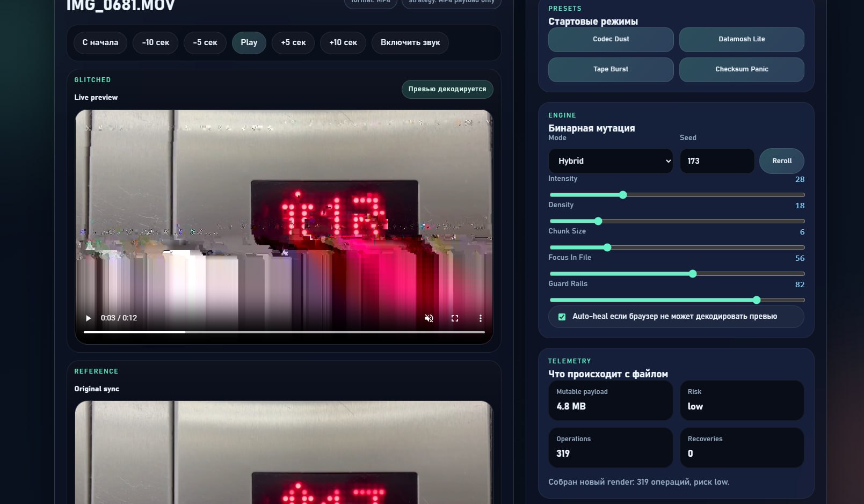Viewport: 864px width, 504px height.
Task: Click the Original sync reference video
Action: tap(284, 452)
